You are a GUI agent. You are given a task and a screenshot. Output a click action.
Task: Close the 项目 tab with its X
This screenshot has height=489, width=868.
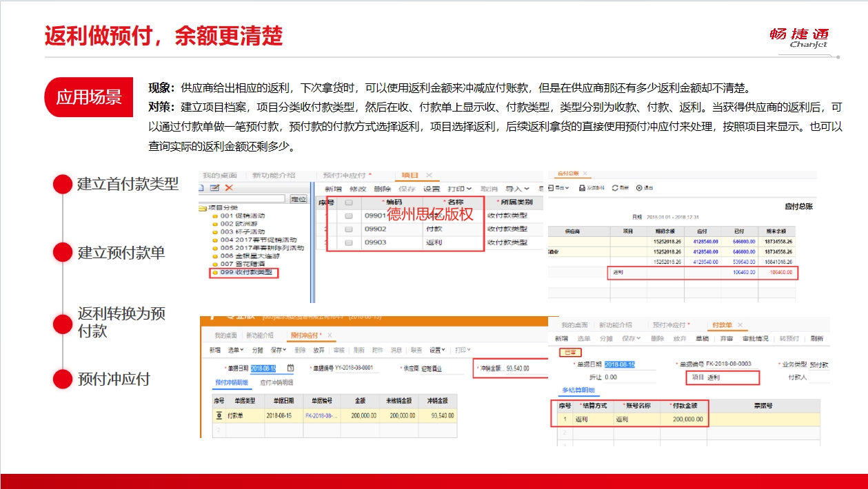[429, 176]
